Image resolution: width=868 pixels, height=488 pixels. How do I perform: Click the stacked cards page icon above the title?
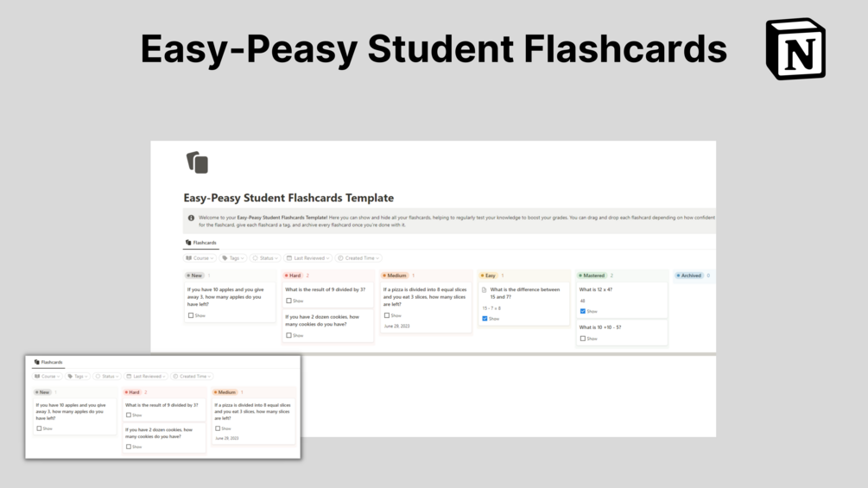(197, 162)
